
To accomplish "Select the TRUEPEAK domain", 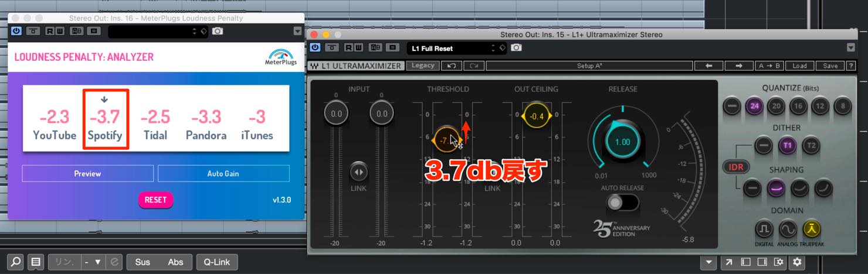I will 812,229.
